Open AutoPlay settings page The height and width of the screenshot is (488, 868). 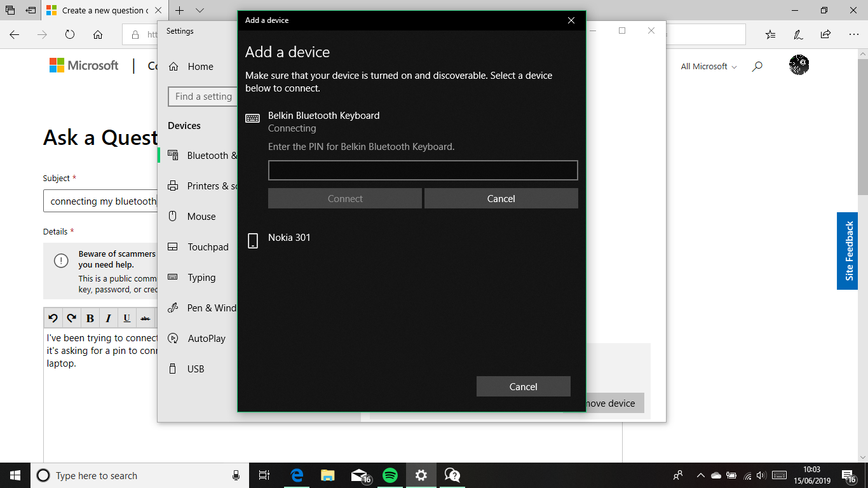(197, 339)
